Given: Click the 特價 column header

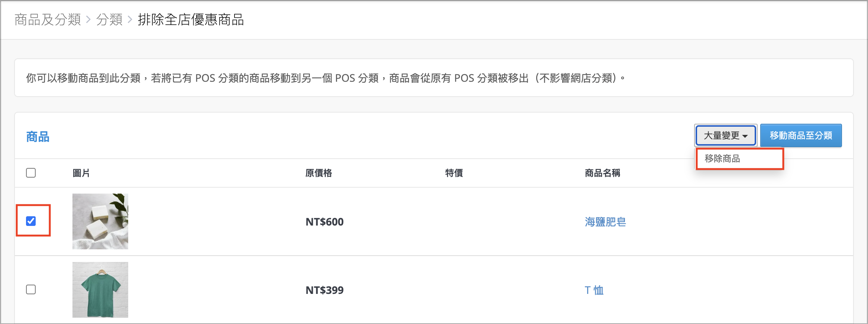Looking at the screenshot, I should click(x=454, y=173).
